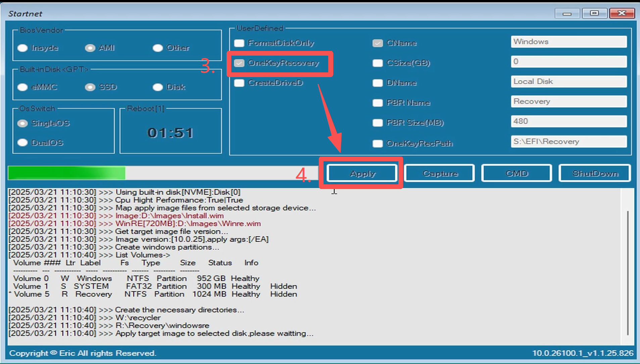Click the 'Image version:[10.0.25]' log line
640x364 pixels.
(x=139, y=239)
